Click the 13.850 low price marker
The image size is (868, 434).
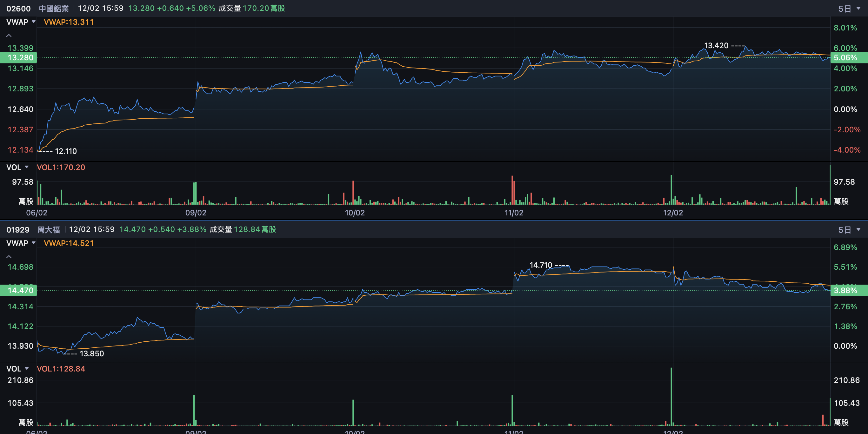tap(92, 353)
